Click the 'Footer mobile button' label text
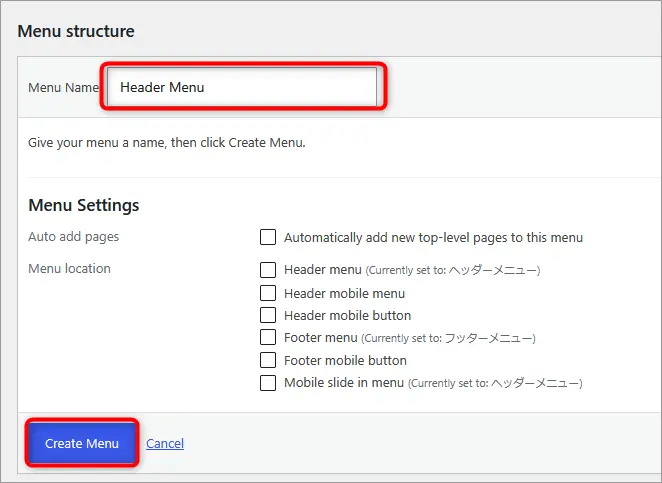Screen dimensions: 662x483 coord(345,361)
